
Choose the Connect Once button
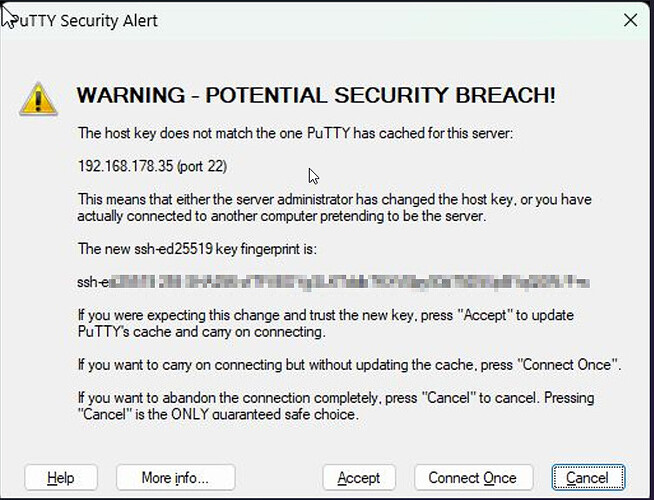click(x=472, y=478)
